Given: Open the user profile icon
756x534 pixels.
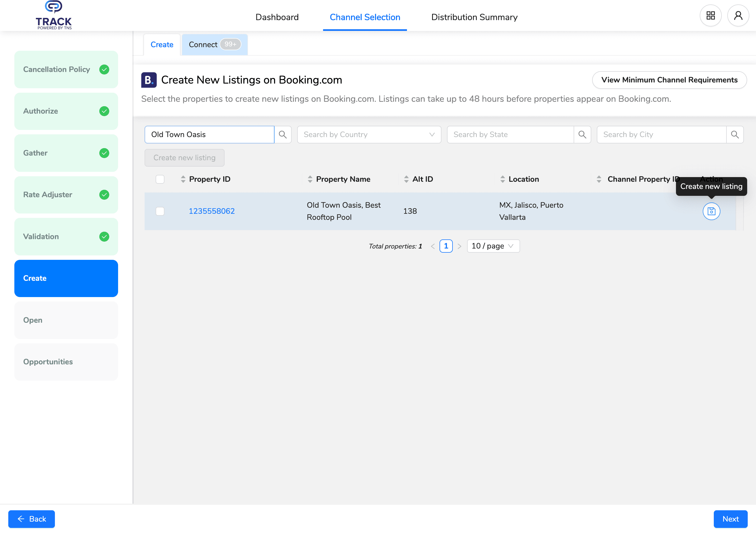Looking at the screenshot, I should (738, 15).
